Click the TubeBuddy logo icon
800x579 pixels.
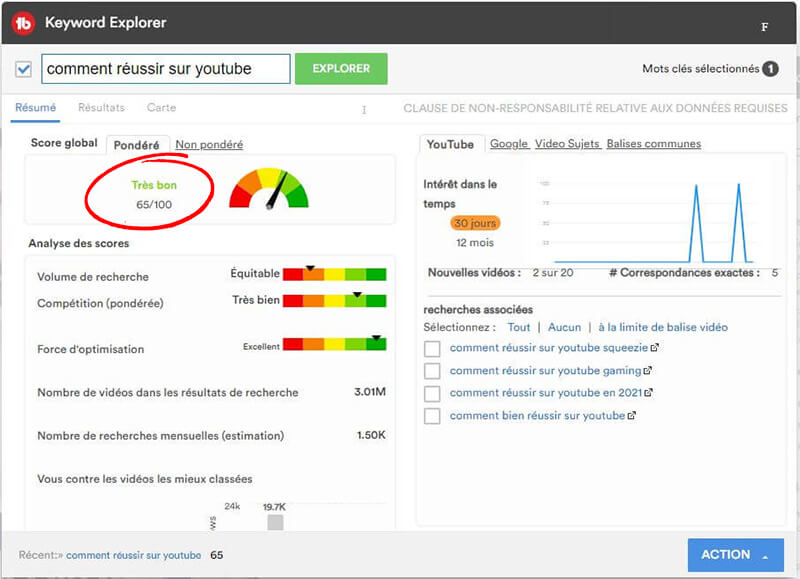[23, 23]
